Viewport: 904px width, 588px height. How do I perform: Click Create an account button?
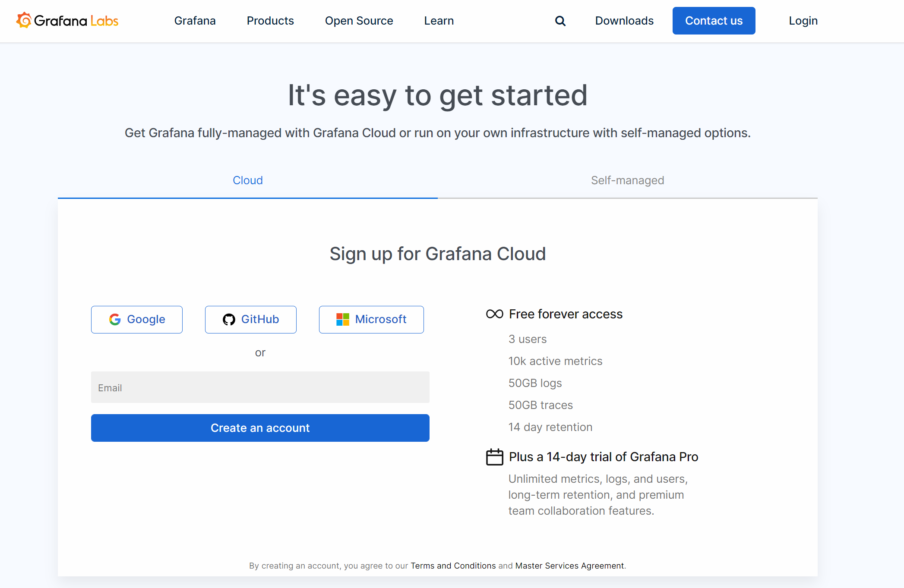click(260, 428)
